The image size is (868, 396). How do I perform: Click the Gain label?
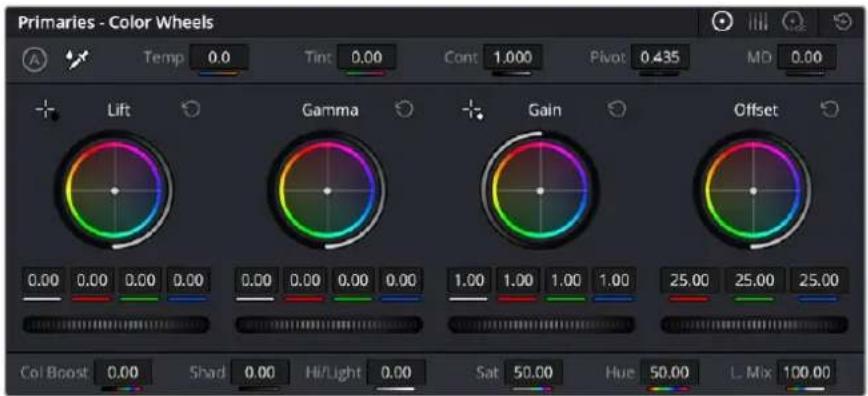click(x=544, y=110)
